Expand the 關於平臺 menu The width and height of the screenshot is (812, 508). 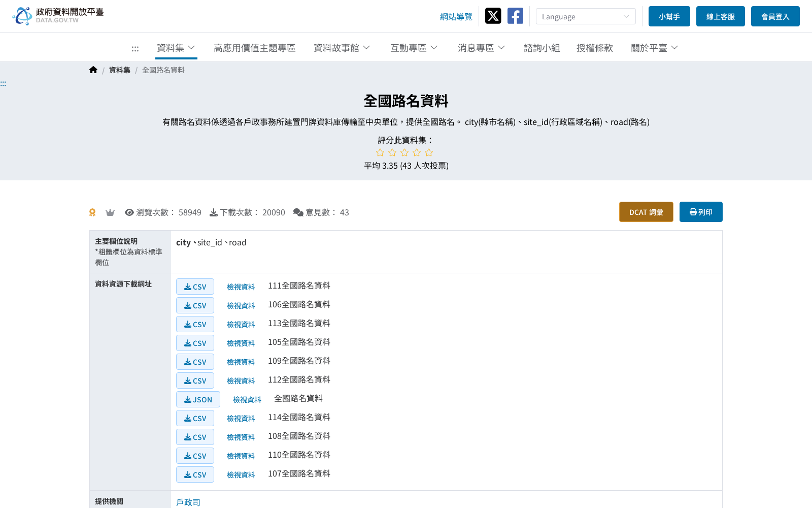click(655, 48)
